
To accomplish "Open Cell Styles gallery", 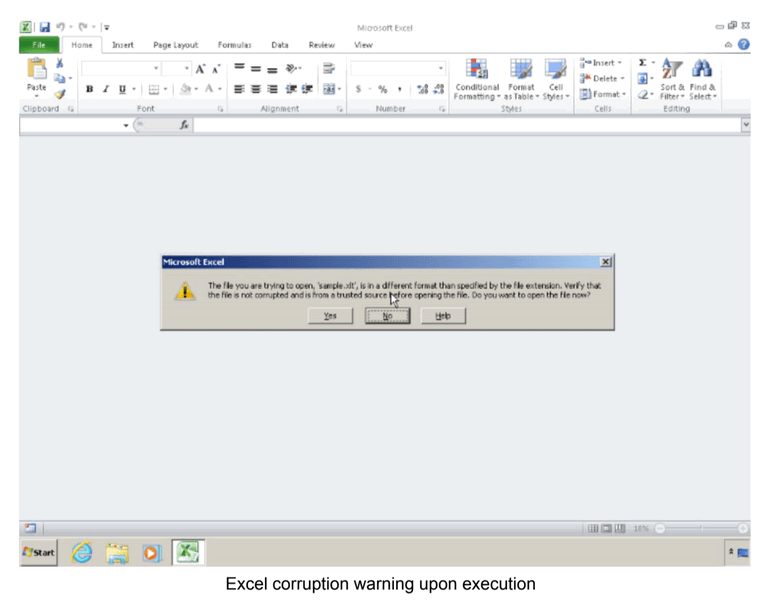I will coord(556,80).
